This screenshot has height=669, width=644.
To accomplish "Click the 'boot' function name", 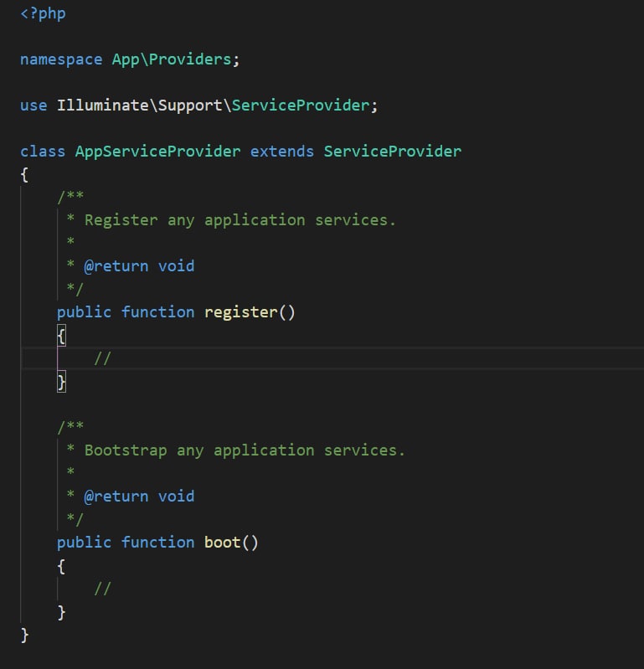I will click(x=223, y=543).
